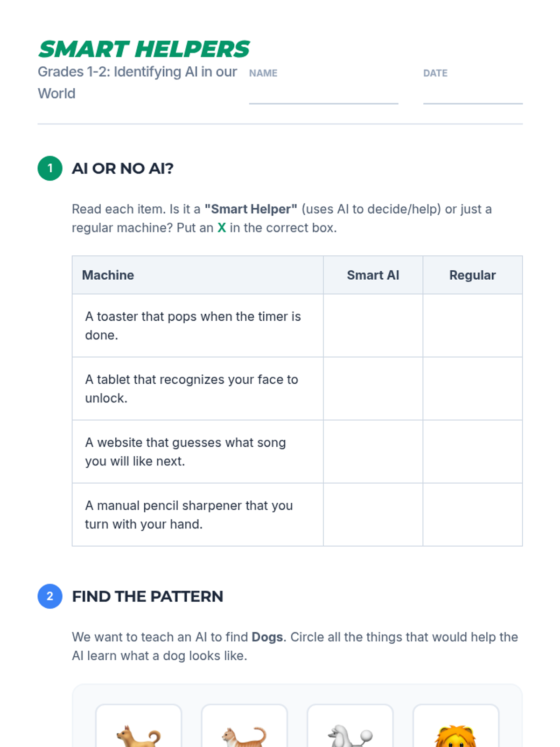Mark Smart AI box for the toaster row
This screenshot has width=560, height=747.
tap(373, 325)
